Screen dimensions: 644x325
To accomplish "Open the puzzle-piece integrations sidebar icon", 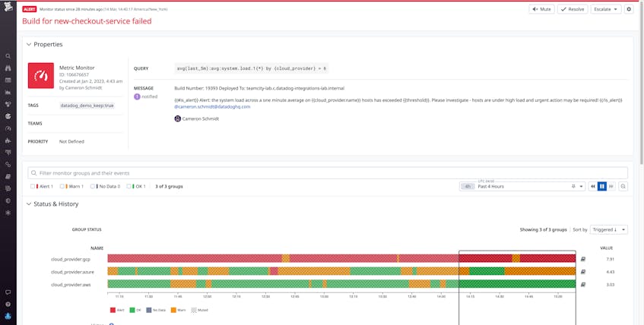I will click(x=8, y=140).
